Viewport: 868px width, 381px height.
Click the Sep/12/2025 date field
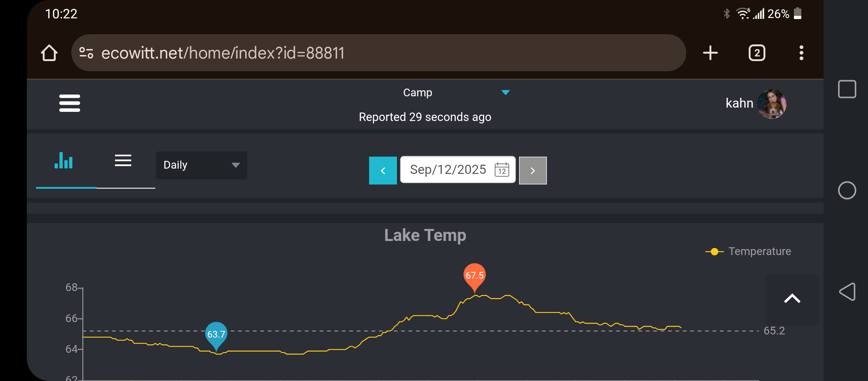tap(448, 170)
